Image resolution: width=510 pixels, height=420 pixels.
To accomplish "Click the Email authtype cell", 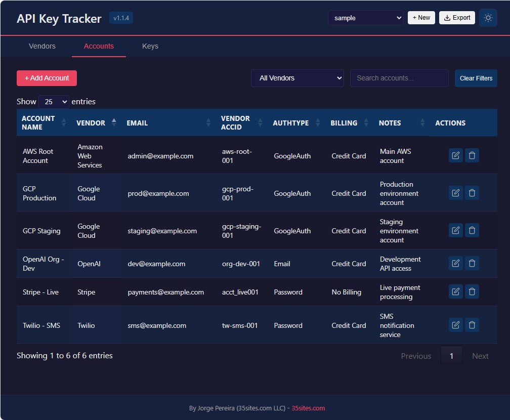I will pyautogui.click(x=282, y=264).
